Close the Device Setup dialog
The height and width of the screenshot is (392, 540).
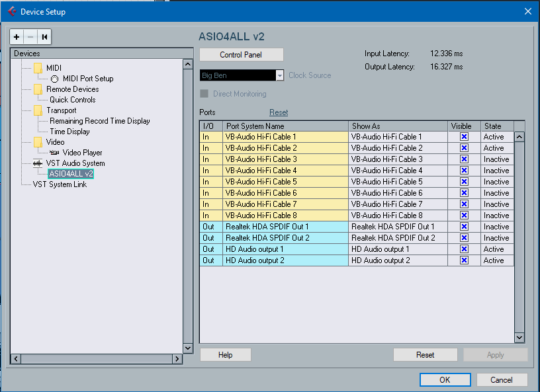[528, 11]
